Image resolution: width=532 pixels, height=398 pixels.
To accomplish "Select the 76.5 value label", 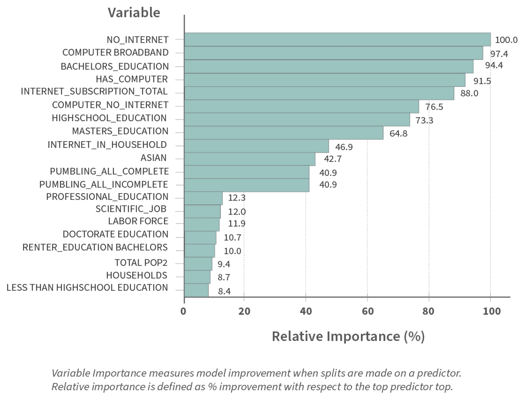I will [x=434, y=107].
